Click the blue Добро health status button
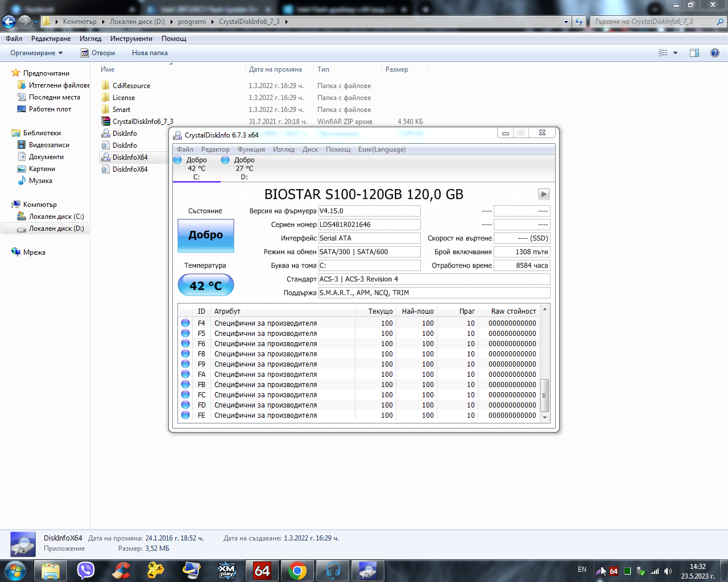This screenshot has width=728, height=582. click(206, 235)
